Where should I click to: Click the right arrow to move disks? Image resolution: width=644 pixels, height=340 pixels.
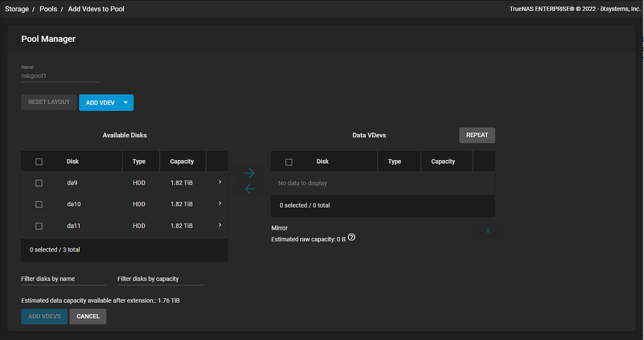point(249,173)
